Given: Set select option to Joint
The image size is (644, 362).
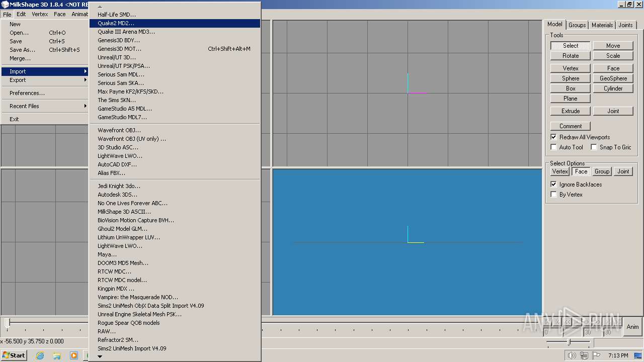Looking at the screenshot, I should (623, 171).
